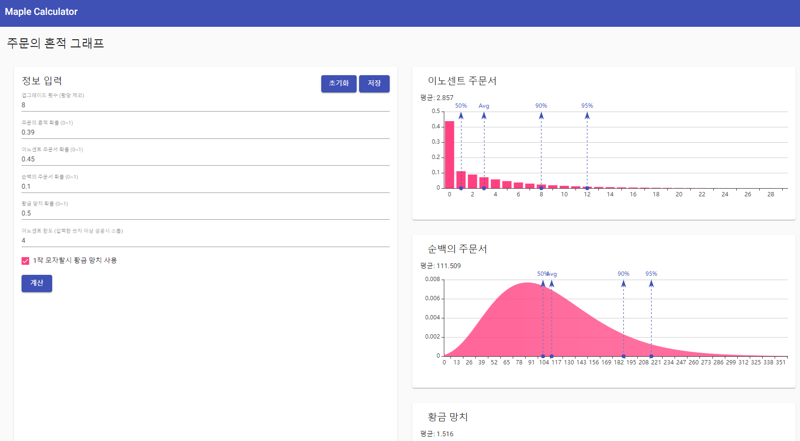Screen dimensions: 800x441
Task: Select the 90% marker in 순백의 주문서 chart
Action: click(623, 274)
